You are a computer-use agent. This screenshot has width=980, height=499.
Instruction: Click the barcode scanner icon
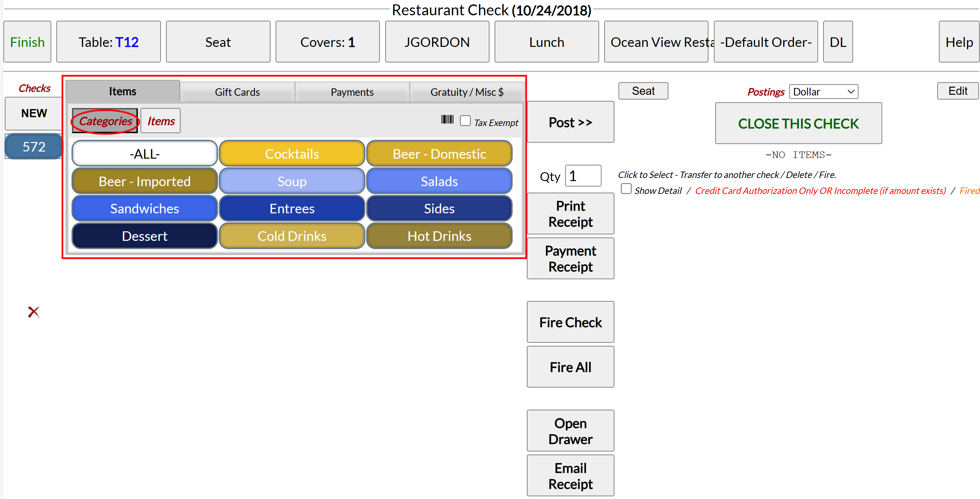pos(447,120)
